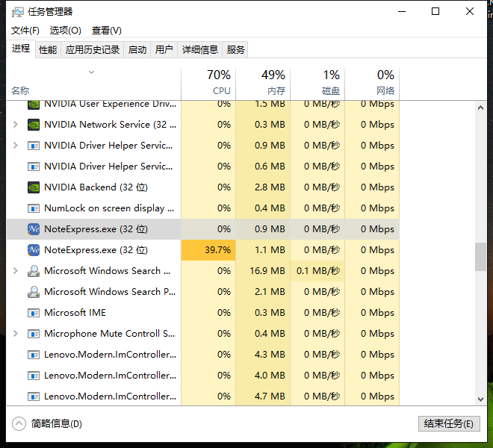Screen dimensions: 493x448
Task: Select the NVIDIA Backend (32 位) row name
Action: (96, 187)
